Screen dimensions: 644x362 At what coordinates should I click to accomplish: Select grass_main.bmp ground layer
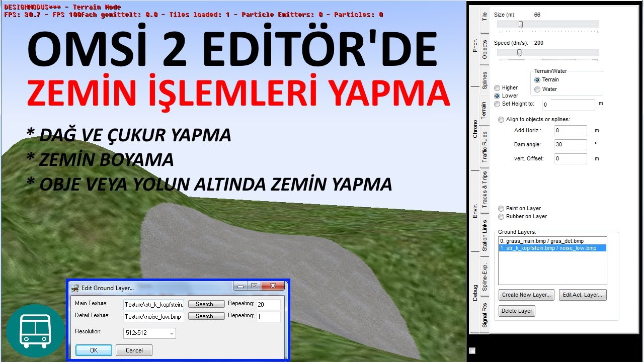pos(552,241)
